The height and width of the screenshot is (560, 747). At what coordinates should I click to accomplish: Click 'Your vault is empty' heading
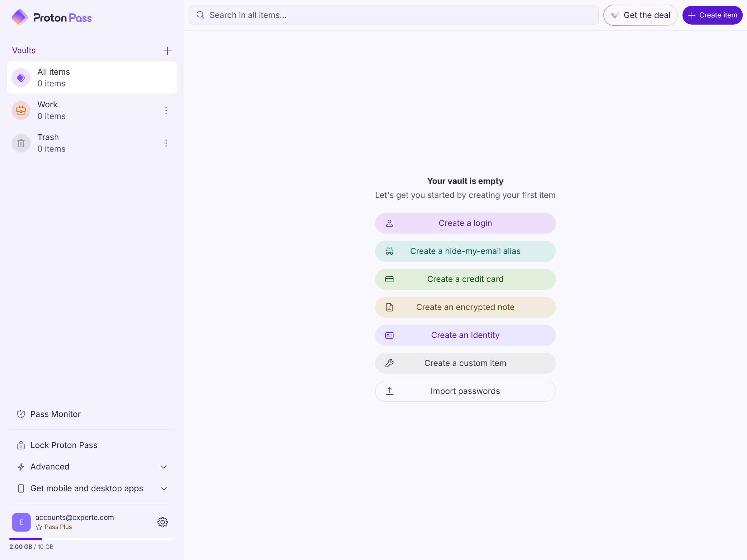(465, 181)
